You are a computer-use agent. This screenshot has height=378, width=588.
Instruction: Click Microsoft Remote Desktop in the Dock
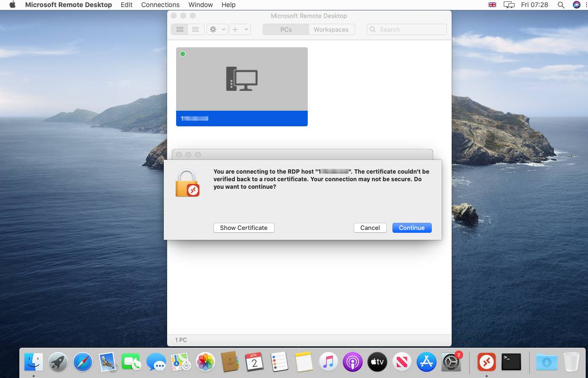point(486,362)
